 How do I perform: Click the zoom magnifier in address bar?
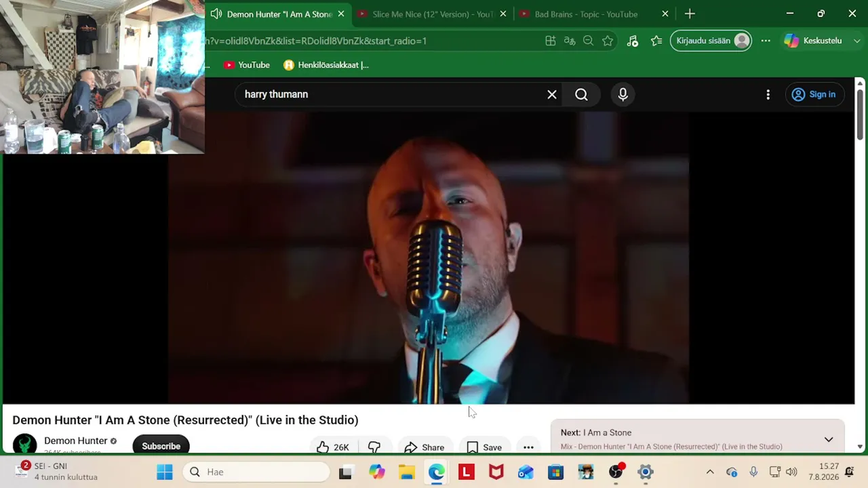(x=589, y=41)
